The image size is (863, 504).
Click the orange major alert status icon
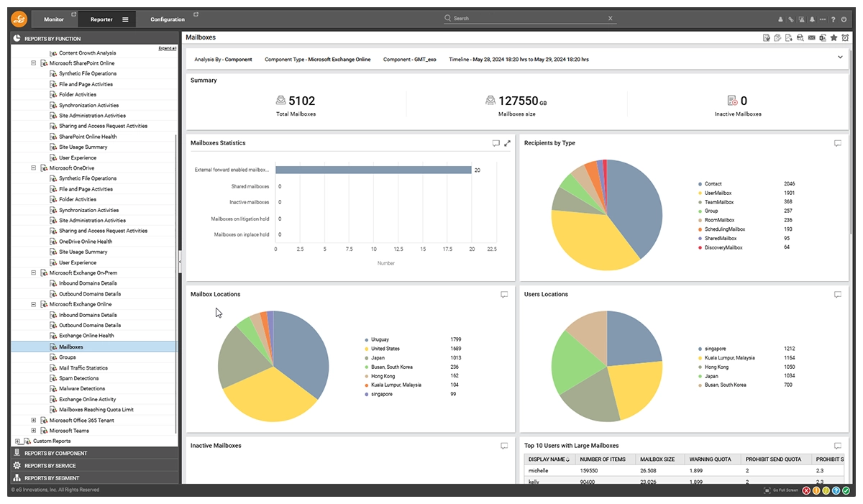tap(816, 490)
